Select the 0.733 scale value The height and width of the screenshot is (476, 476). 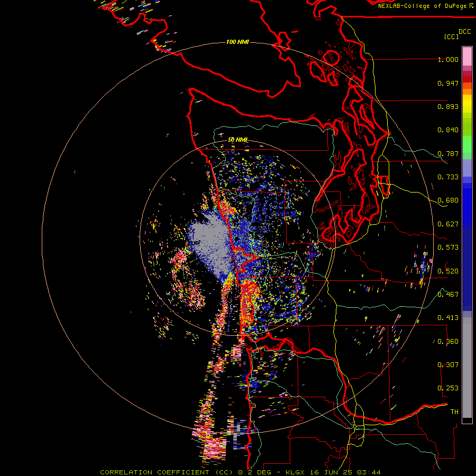point(448,177)
